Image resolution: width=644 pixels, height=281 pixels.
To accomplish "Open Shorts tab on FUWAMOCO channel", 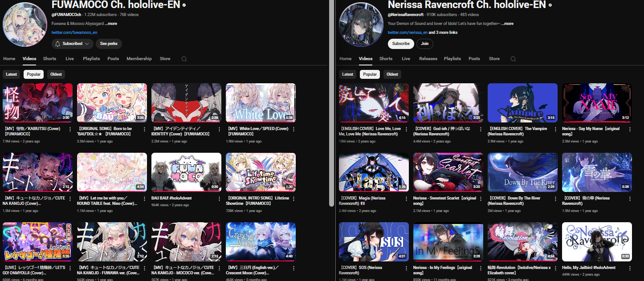I will (x=49, y=59).
